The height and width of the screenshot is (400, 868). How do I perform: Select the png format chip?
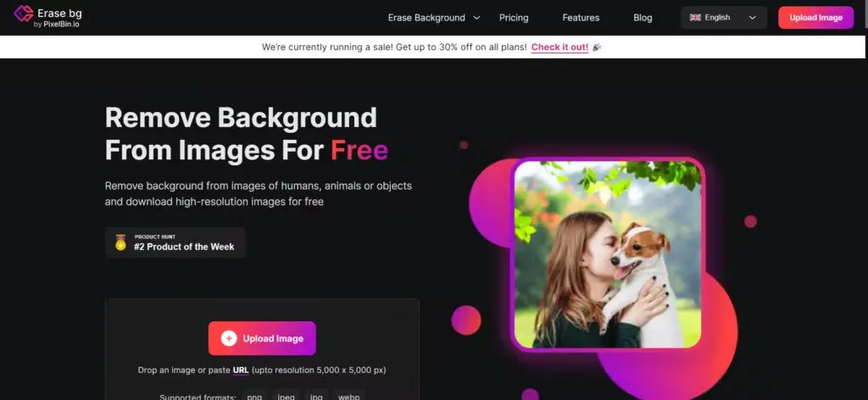(x=254, y=396)
